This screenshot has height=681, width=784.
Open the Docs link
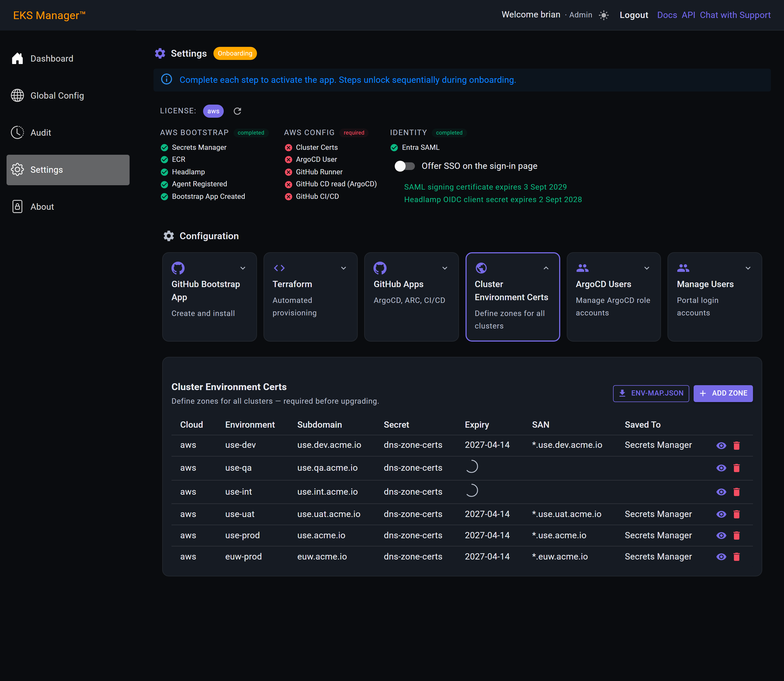click(x=667, y=15)
